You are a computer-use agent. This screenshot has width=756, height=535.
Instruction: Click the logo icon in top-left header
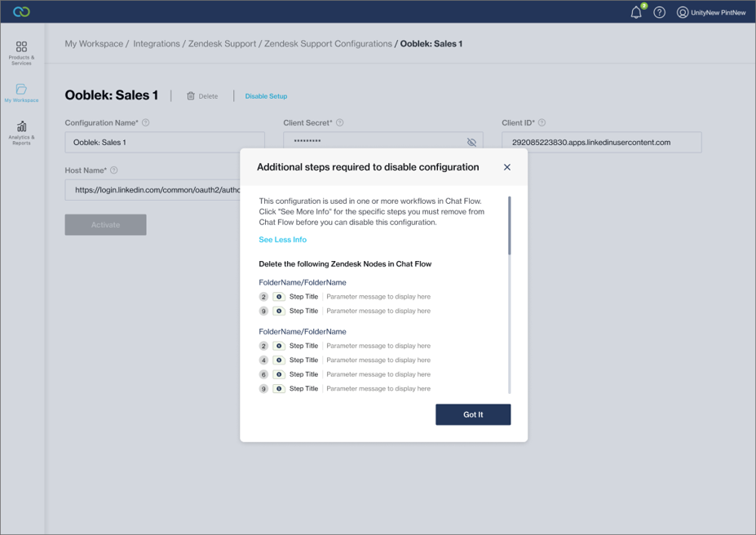(x=22, y=11)
